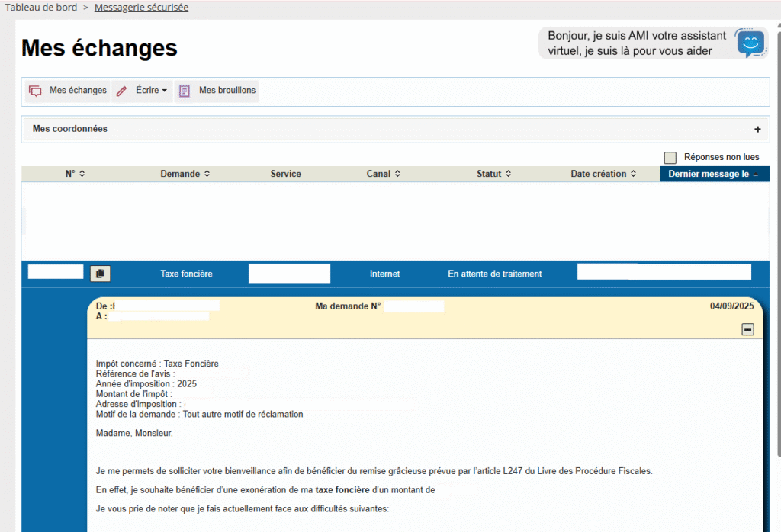Click the Service column header
Viewport: 781px width, 532px height.
point(285,174)
